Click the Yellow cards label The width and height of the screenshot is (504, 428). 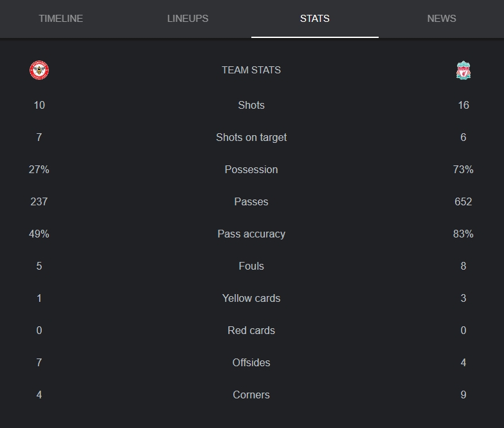(251, 299)
